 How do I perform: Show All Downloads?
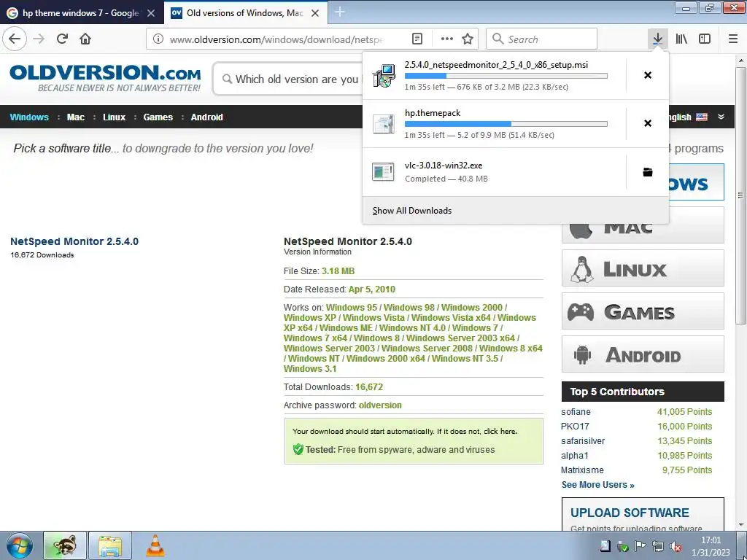[411, 211]
